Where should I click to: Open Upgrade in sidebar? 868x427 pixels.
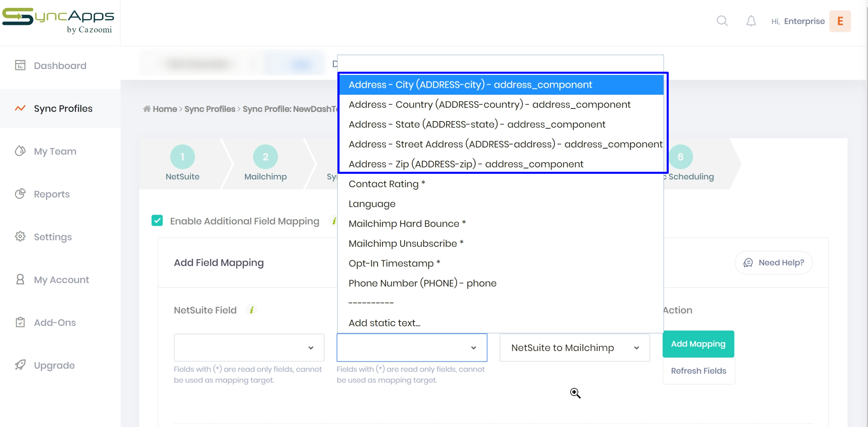pos(60,365)
